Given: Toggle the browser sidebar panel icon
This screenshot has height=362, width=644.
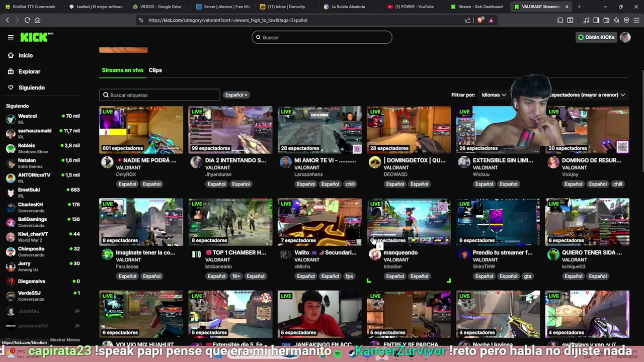Looking at the screenshot, I should click(596, 20).
